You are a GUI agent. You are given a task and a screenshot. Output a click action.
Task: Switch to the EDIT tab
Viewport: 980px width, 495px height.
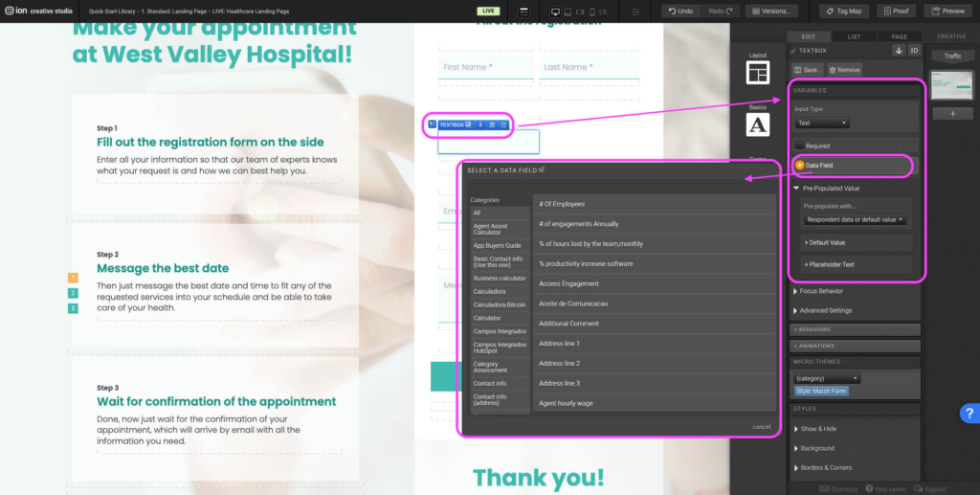pos(808,37)
